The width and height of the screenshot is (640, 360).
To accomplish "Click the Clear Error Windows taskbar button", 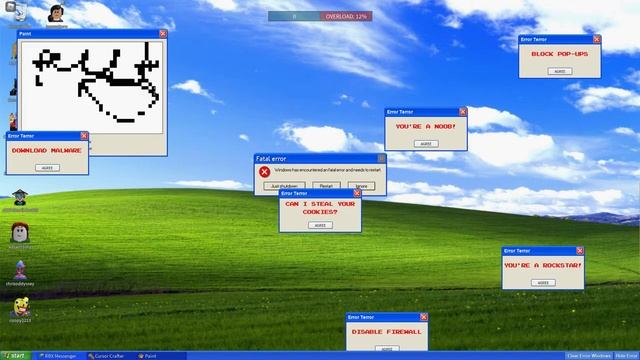I will (x=589, y=356).
